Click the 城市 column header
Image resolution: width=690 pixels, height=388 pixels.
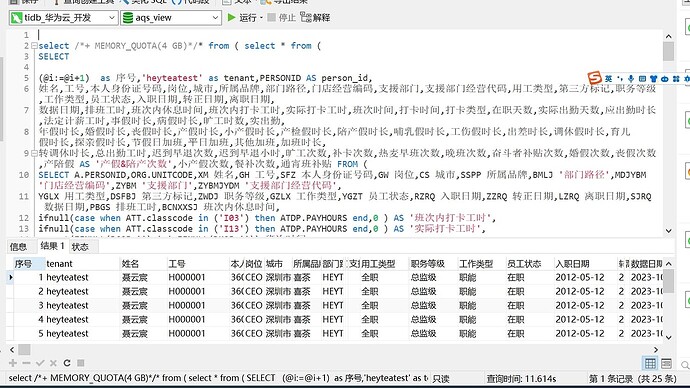pyautogui.click(x=278, y=264)
